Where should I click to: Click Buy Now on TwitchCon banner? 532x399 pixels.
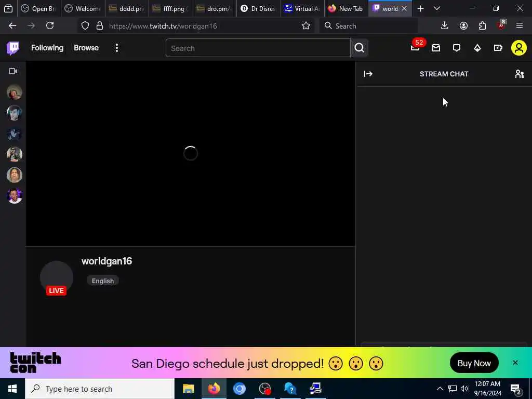[x=474, y=363]
